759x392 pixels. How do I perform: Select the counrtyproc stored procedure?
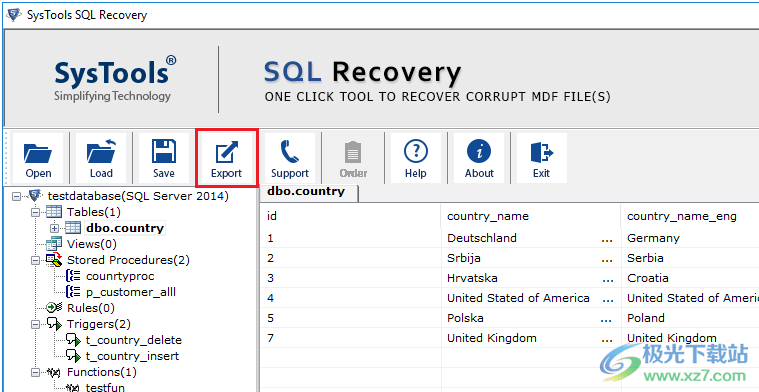click(x=120, y=276)
